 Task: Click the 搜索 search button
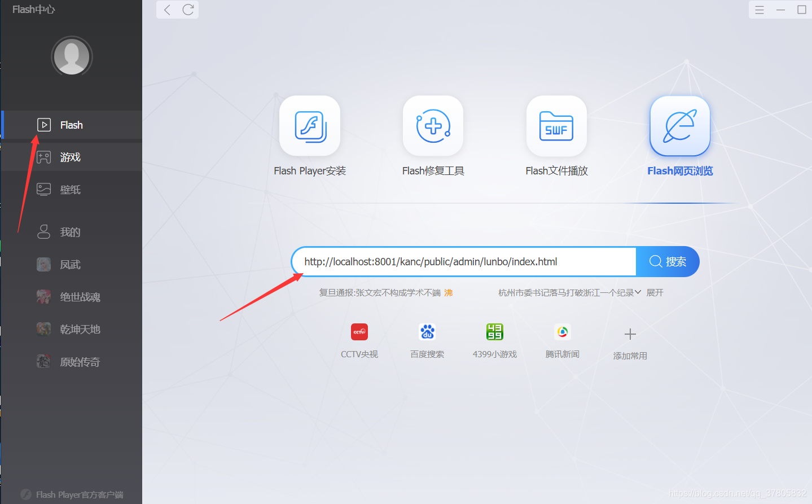tap(668, 261)
